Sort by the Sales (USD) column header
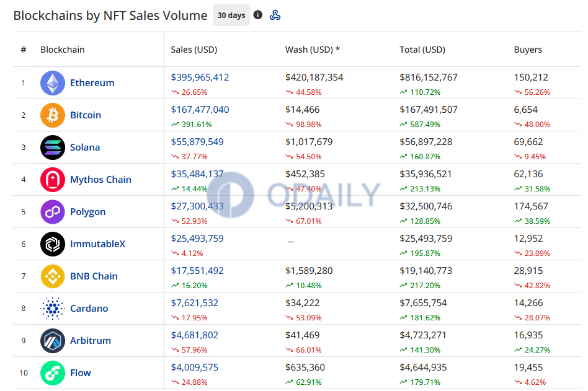This screenshot has width=588, height=391. click(x=194, y=50)
